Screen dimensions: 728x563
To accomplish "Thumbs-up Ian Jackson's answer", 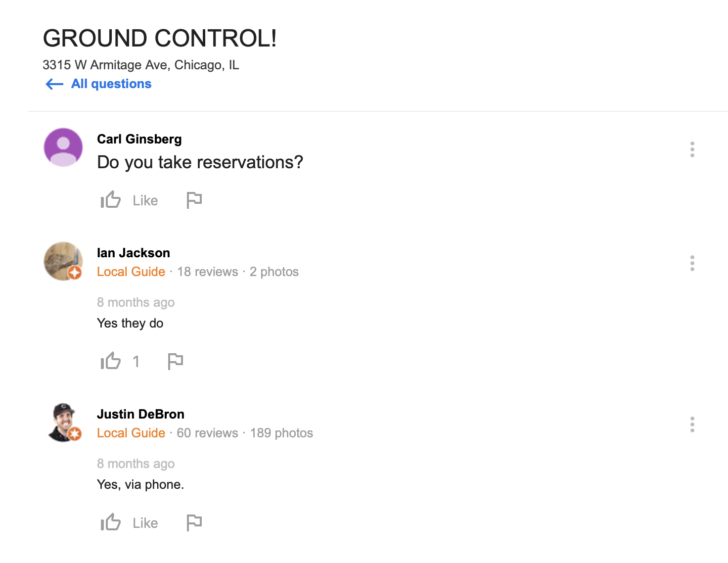I will point(111,361).
